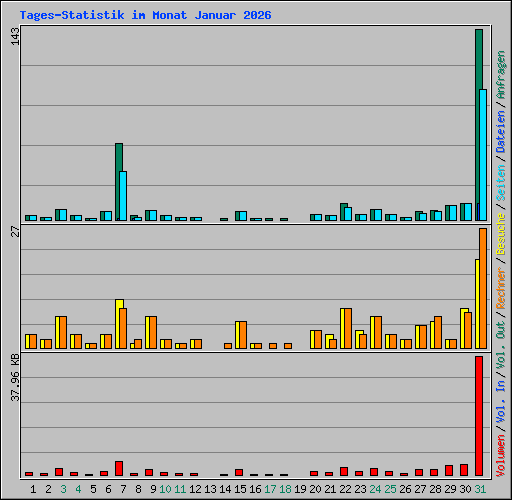Click the red Volumen bar for day 22

(344, 471)
